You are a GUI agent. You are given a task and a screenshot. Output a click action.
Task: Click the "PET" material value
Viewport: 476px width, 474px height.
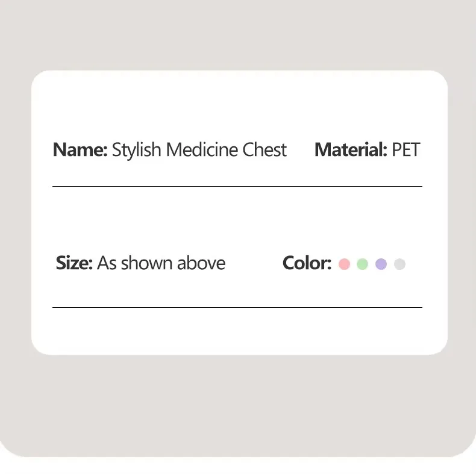click(x=406, y=149)
